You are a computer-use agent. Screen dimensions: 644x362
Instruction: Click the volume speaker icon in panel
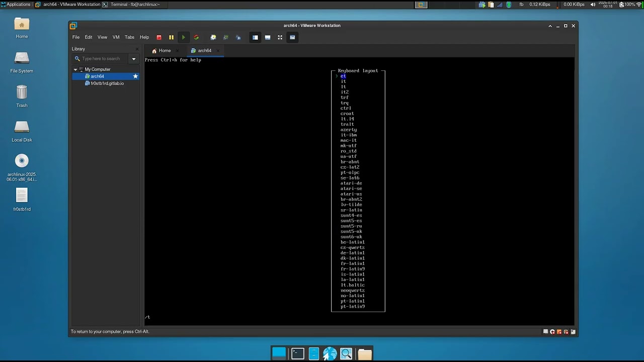click(x=593, y=5)
